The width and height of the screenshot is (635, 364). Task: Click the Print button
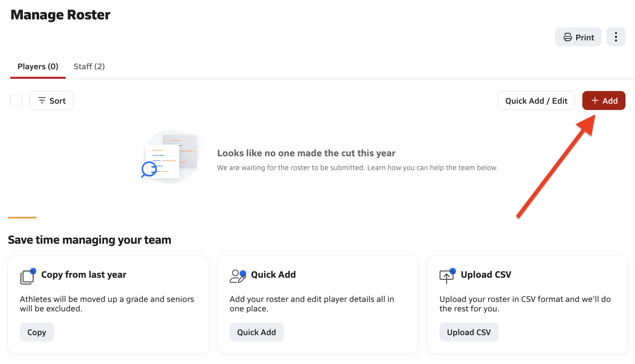point(578,37)
